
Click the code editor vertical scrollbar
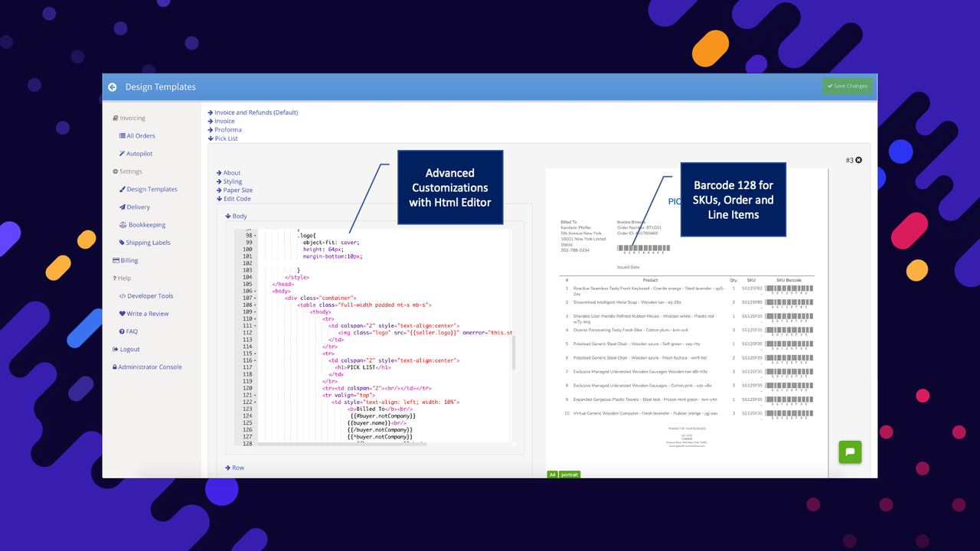coord(513,352)
